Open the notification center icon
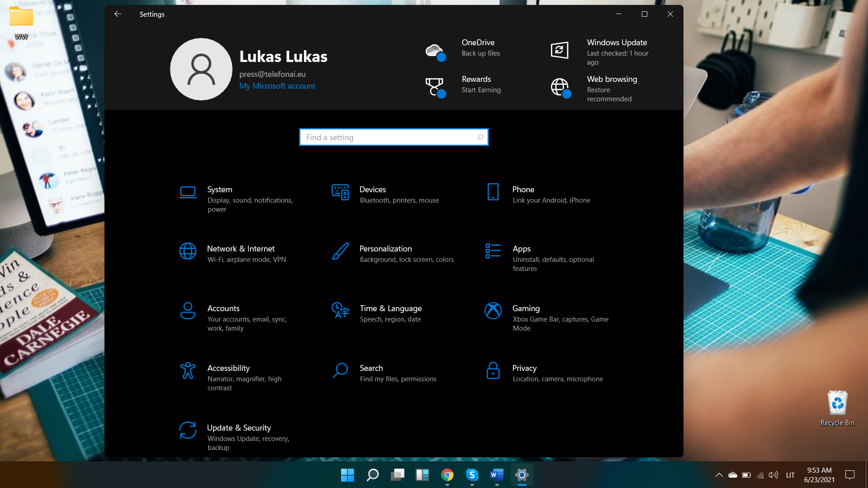Image resolution: width=868 pixels, height=488 pixels. click(850, 475)
